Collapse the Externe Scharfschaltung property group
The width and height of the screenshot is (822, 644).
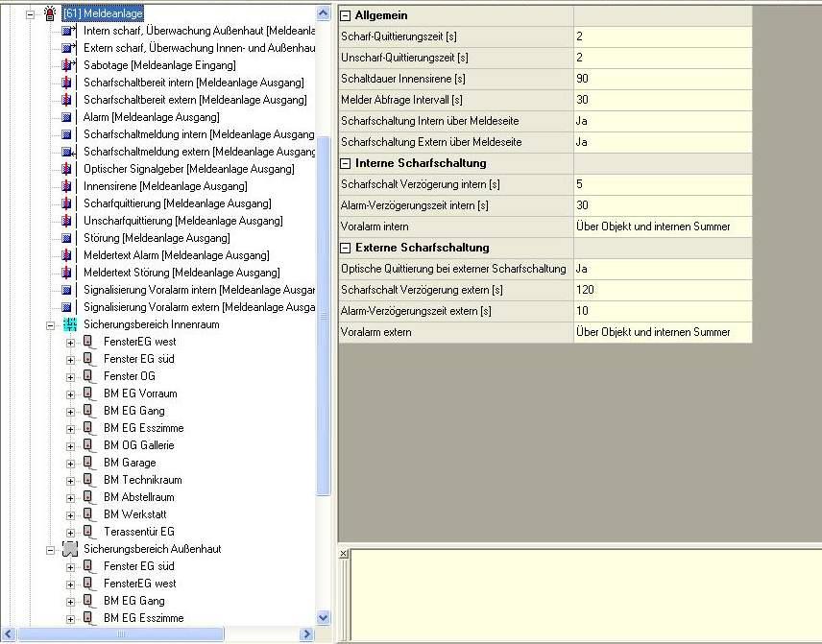click(345, 248)
